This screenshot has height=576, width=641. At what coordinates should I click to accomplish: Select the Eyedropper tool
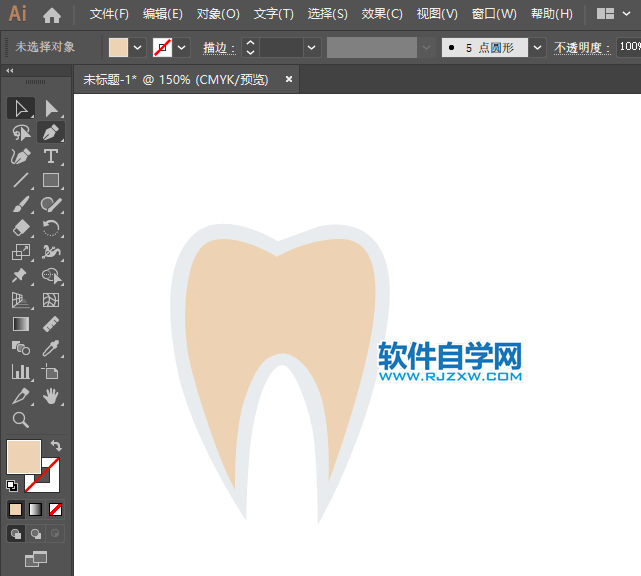(x=51, y=348)
